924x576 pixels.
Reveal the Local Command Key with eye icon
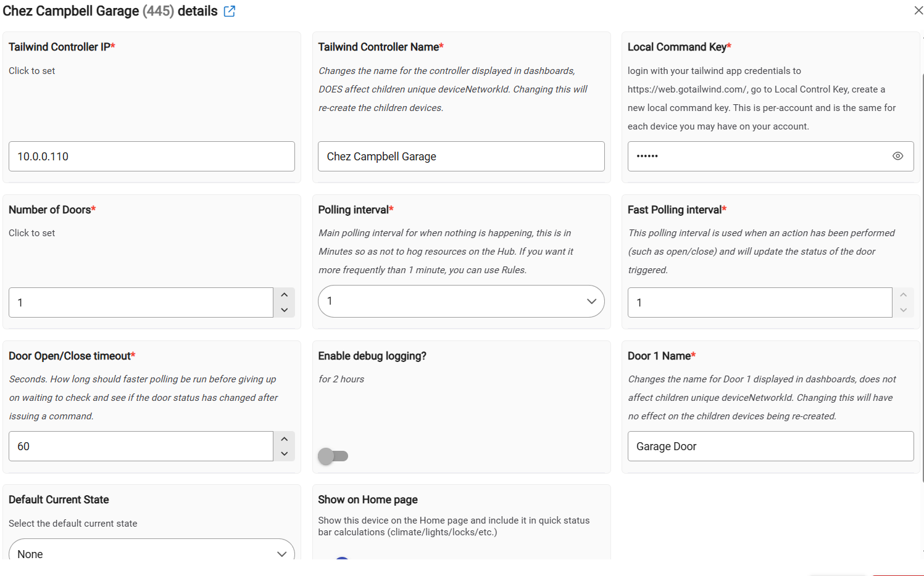pos(897,156)
